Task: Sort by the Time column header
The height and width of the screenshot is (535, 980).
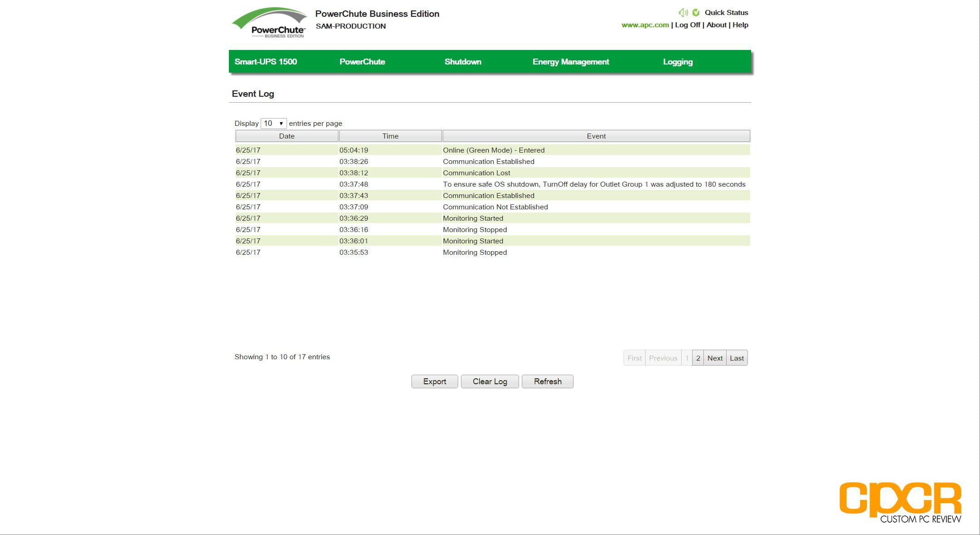Action: pos(390,136)
